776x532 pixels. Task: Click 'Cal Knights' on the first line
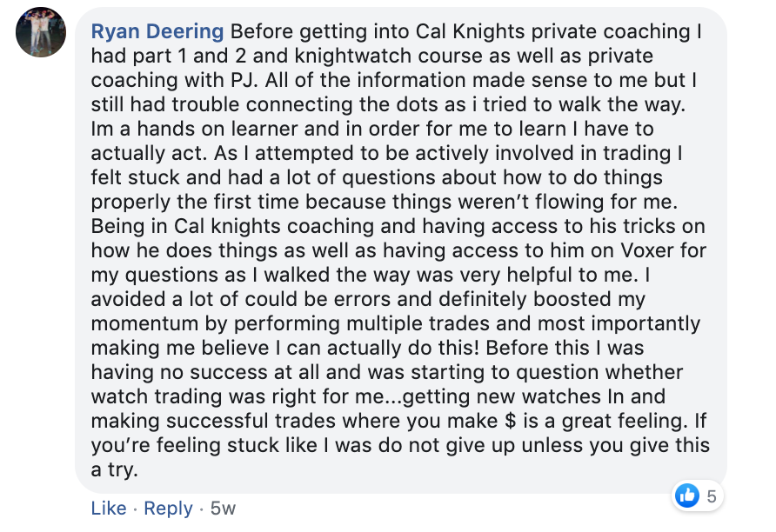470,31
